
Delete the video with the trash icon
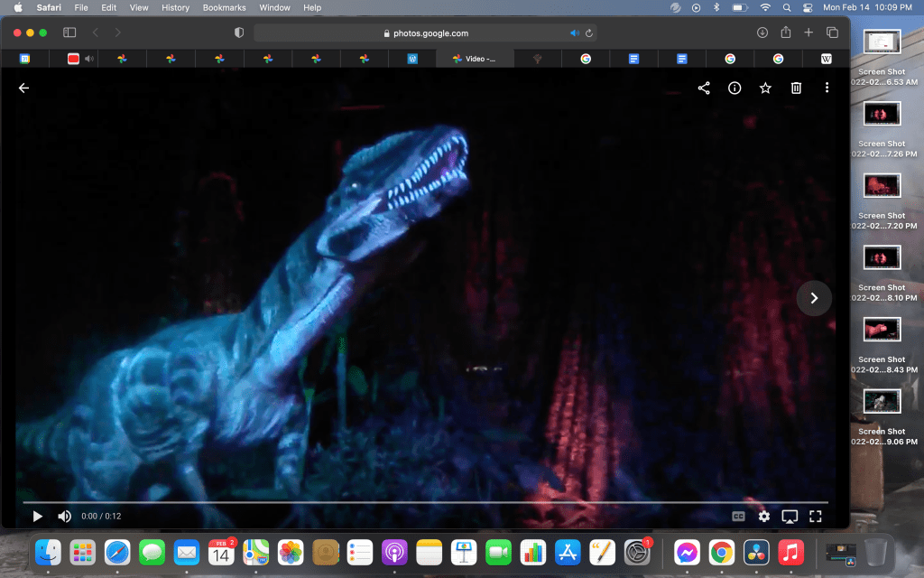click(x=796, y=88)
